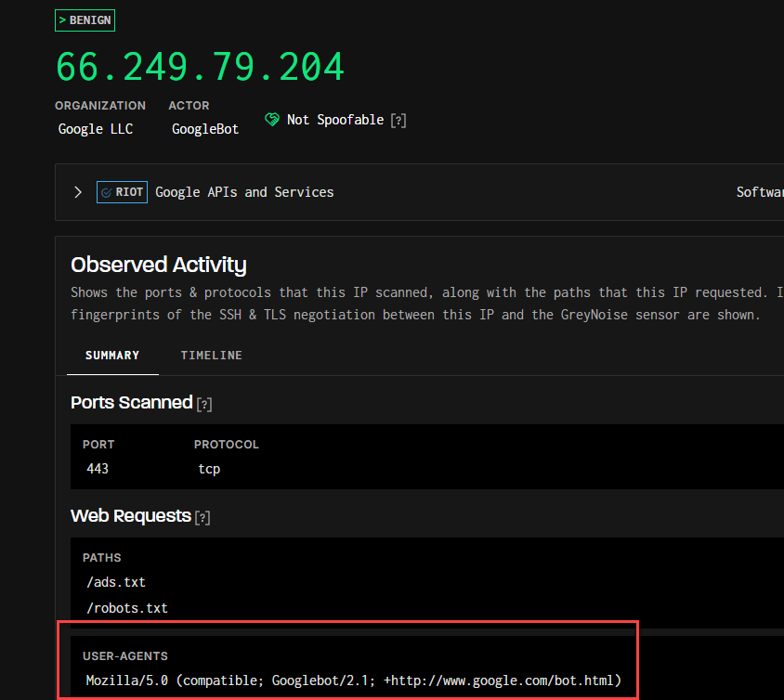Viewport: 784px width, 700px height.
Task: Open the Web Requests help [?] icon
Action: (x=203, y=517)
